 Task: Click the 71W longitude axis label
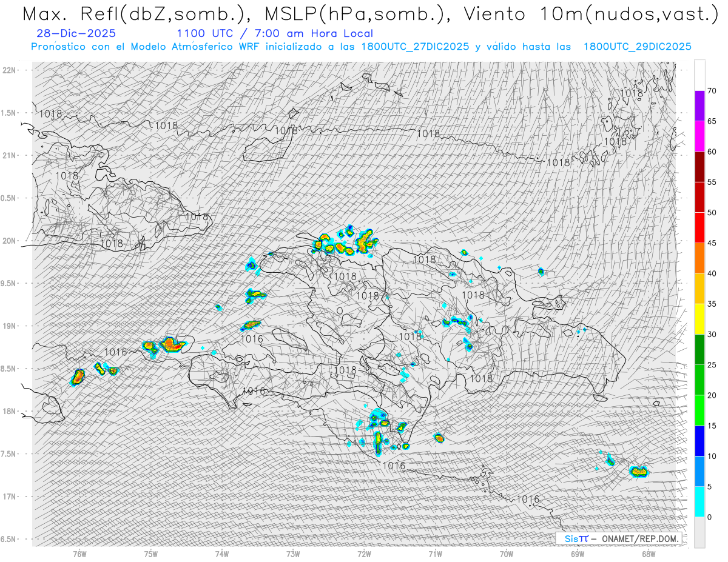point(435,554)
